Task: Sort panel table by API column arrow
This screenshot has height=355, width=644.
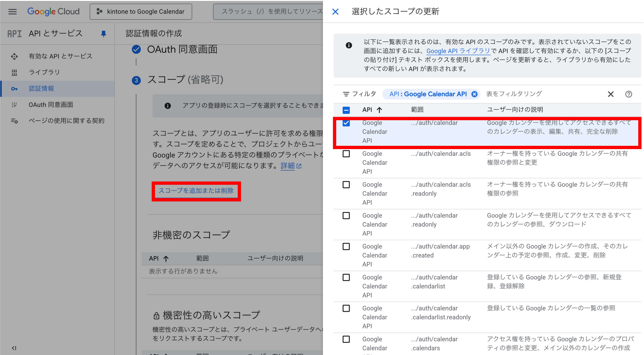Action: click(x=379, y=110)
